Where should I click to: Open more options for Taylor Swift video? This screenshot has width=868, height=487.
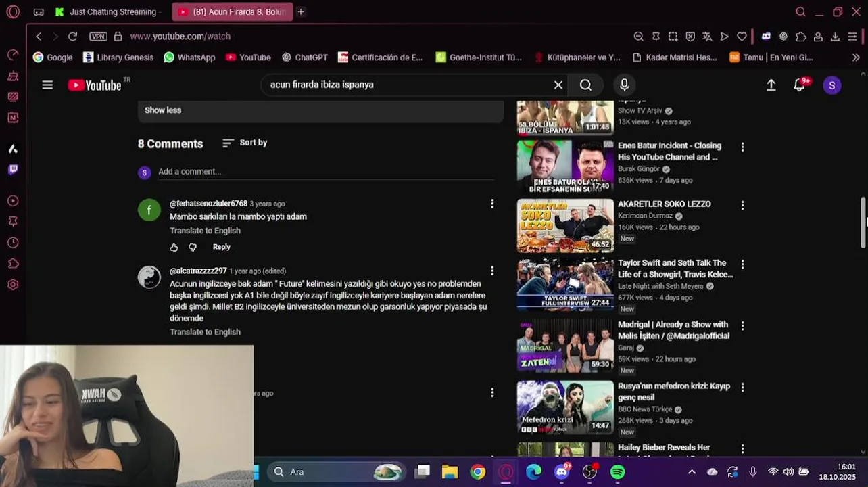click(x=742, y=264)
